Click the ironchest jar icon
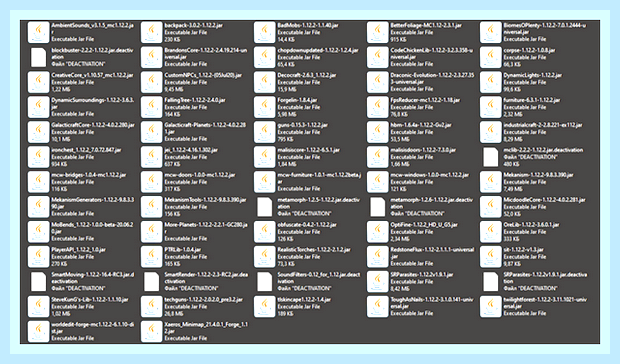The width and height of the screenshot is (620, 364). tap(38, 157)
